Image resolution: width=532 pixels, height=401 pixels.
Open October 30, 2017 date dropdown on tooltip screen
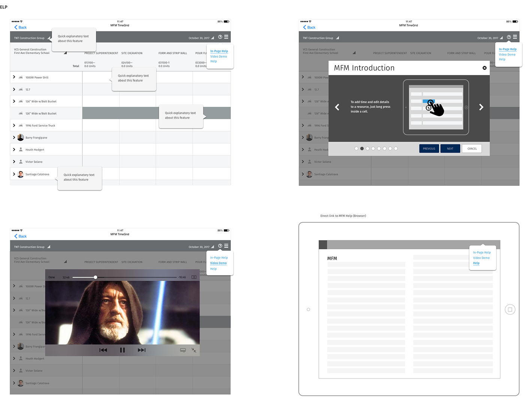(212, 38)
